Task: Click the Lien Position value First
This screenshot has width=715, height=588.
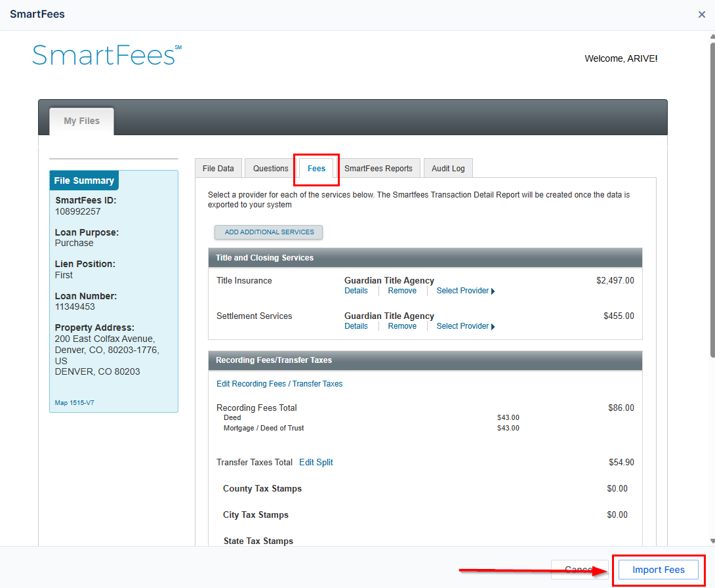Action: [x=64, y=275]
